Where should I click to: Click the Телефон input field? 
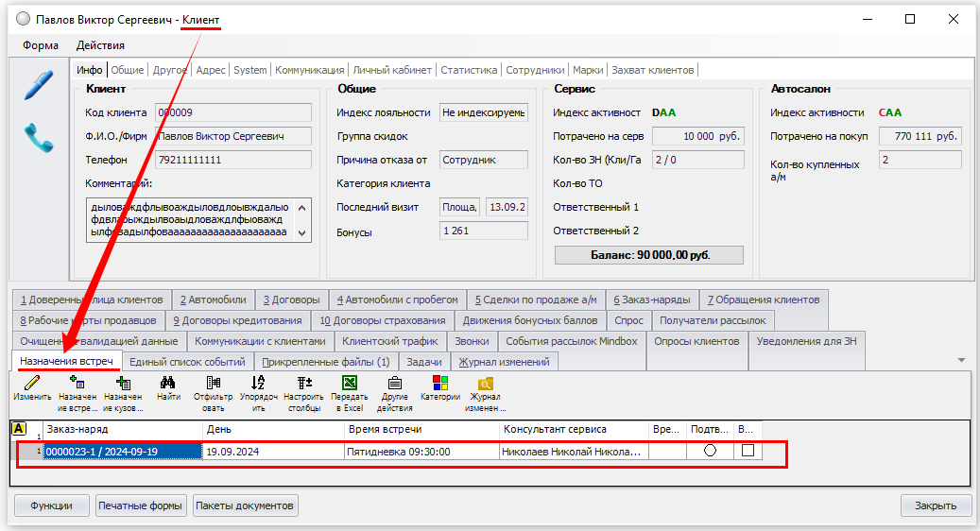click(232, 161)
